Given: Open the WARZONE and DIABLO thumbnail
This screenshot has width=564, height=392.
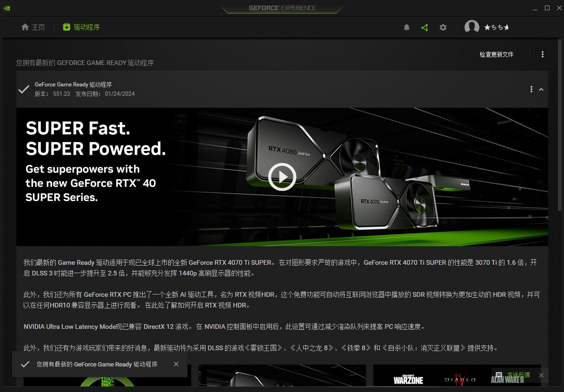Looking at the screenshot, I should (457, 375).
